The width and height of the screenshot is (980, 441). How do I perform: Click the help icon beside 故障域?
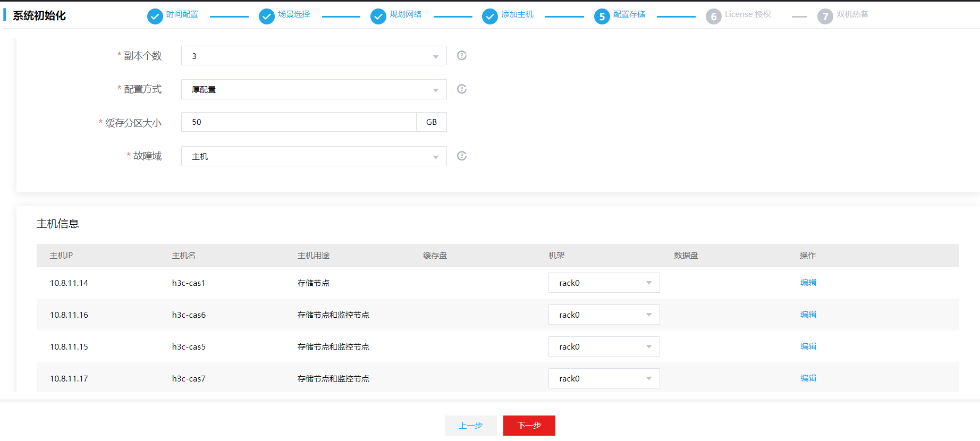462,156
